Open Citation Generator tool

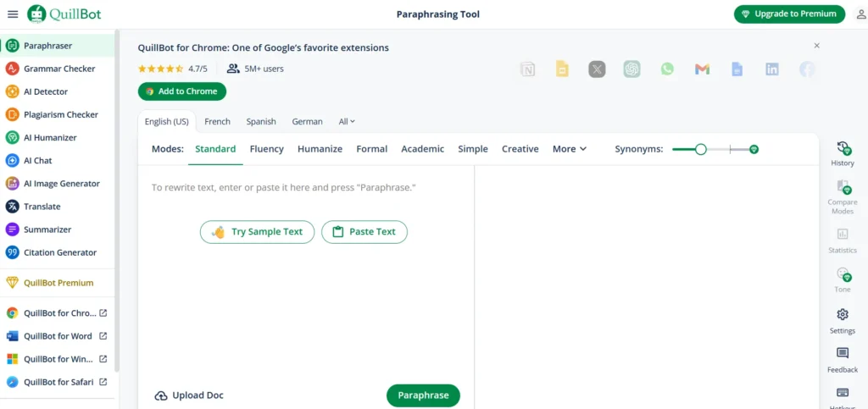pos(58,252)
